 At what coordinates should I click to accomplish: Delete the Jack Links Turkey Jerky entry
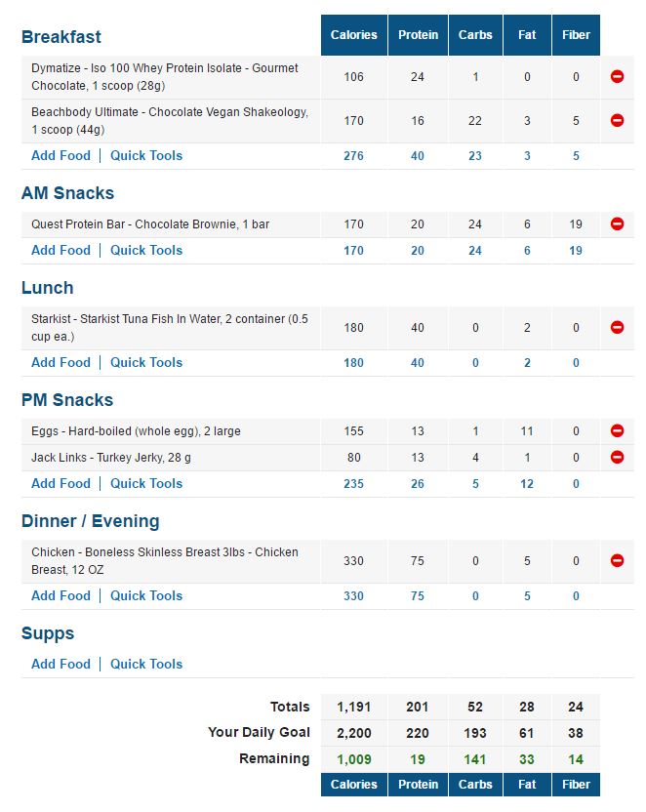tap(617, 455)
